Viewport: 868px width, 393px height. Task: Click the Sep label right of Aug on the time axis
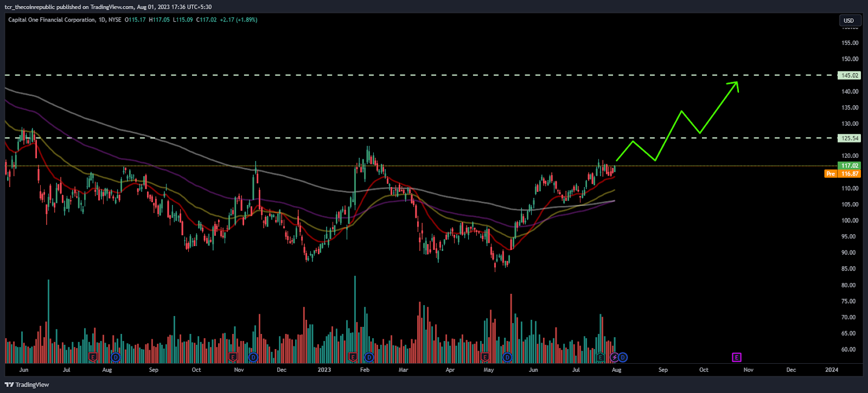coord(663,370)
